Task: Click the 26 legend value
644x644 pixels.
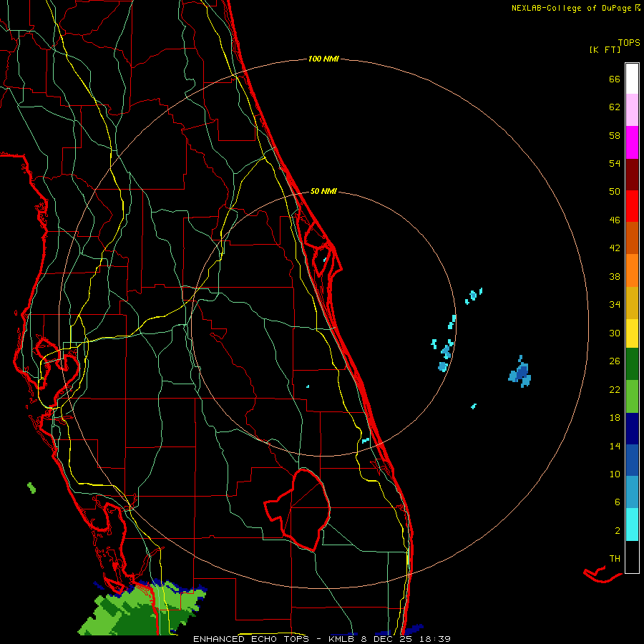Action: 615,361
